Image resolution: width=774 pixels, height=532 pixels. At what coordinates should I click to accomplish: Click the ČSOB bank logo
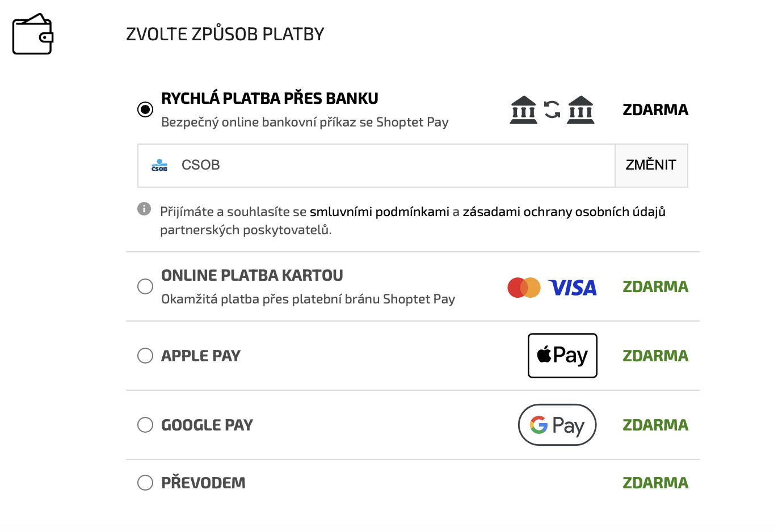pos(159,165)
